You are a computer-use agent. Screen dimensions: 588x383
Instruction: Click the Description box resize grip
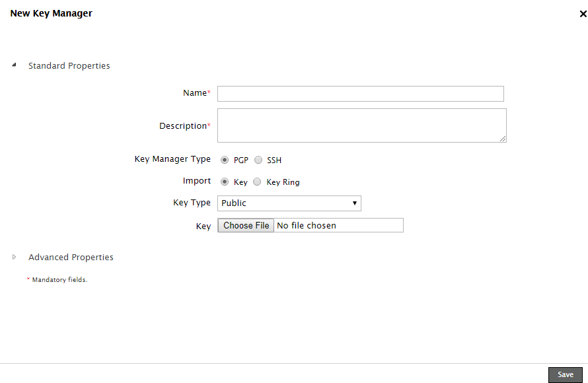[503, 139]
